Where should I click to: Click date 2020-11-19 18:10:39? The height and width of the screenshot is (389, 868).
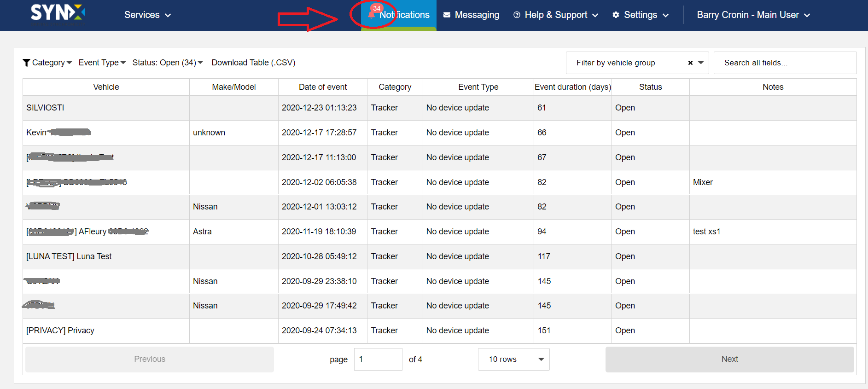[x=319, y=232]
